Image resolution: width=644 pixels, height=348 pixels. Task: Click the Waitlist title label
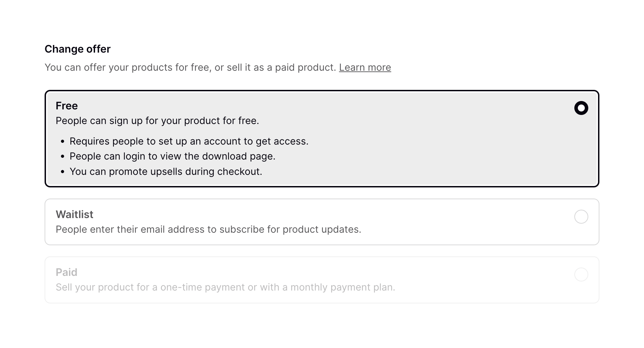74,214
